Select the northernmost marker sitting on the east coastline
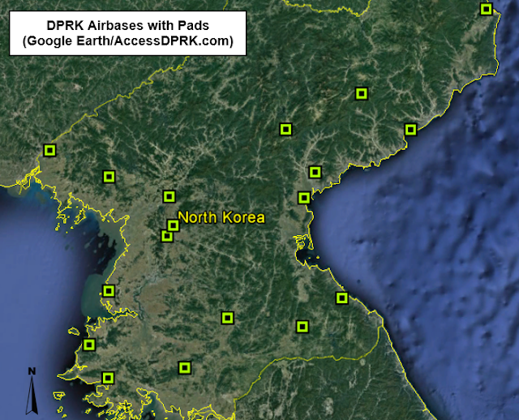Image resolution: width=519 pixels, height=420 pixels. 410,130
